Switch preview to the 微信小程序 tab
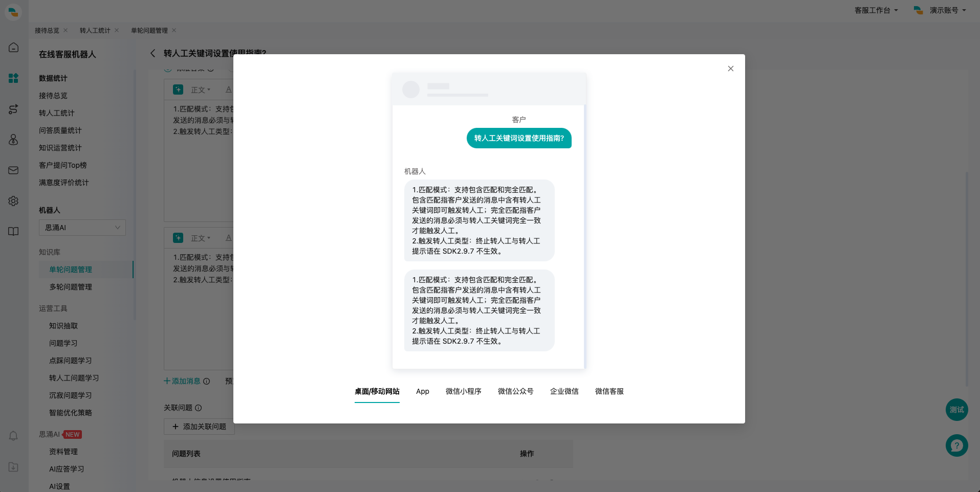This screenshot has width=980, height=492. point(463,391)
